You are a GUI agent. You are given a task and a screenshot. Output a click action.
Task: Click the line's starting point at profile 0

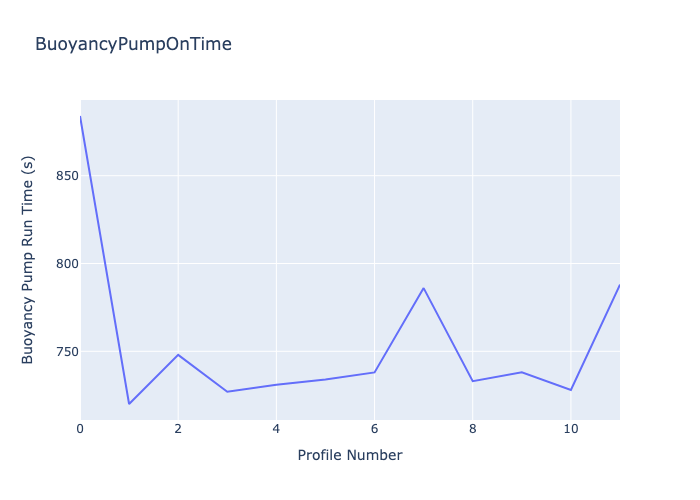coord(81,117)
